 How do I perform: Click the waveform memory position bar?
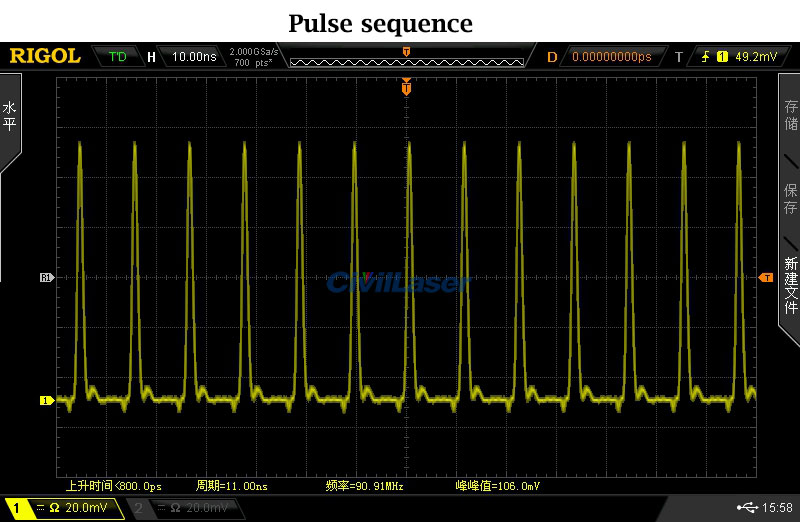coord(406,62)
